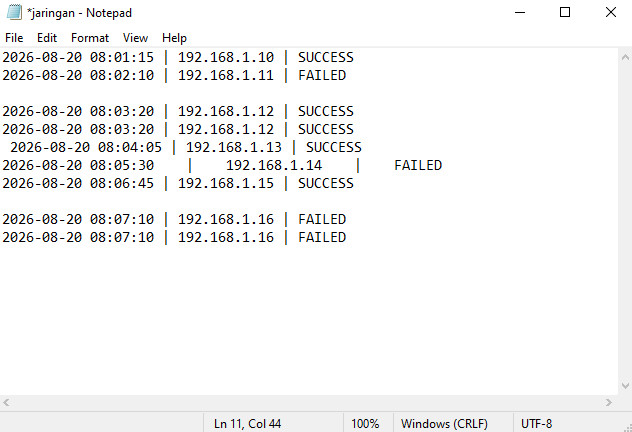Open the View menu
Viewport: 632px width, 432px height.
click(x=135, y=38)
